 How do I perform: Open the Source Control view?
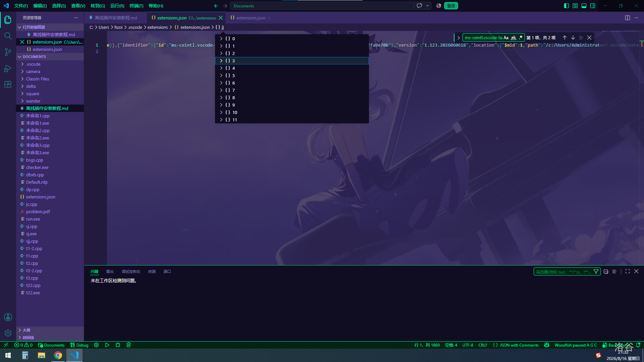tap(8, 52)
